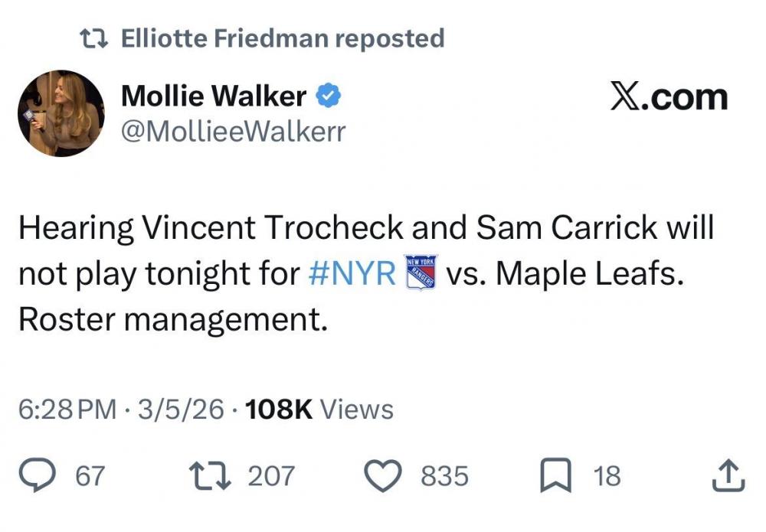The image size is (766, 532).
Task: Click the 18 bookmarks count
Action: pos(607,476)
